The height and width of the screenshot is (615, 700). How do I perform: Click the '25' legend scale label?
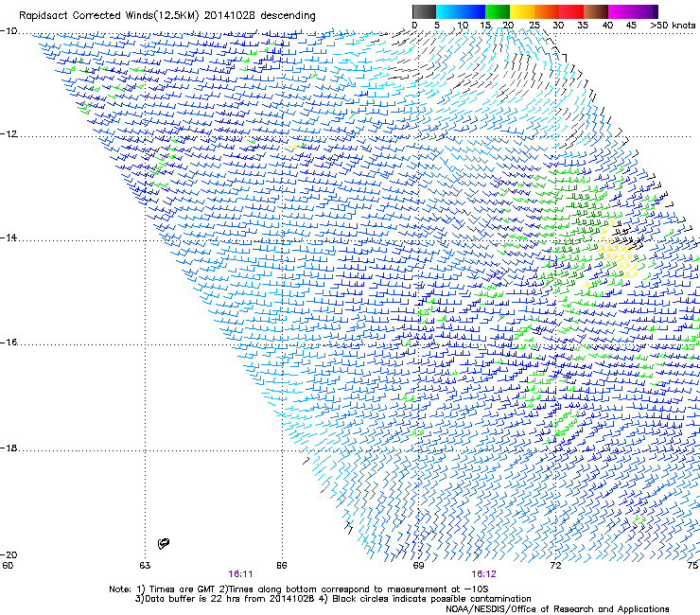pyautogui.click(x=534, y=26)
